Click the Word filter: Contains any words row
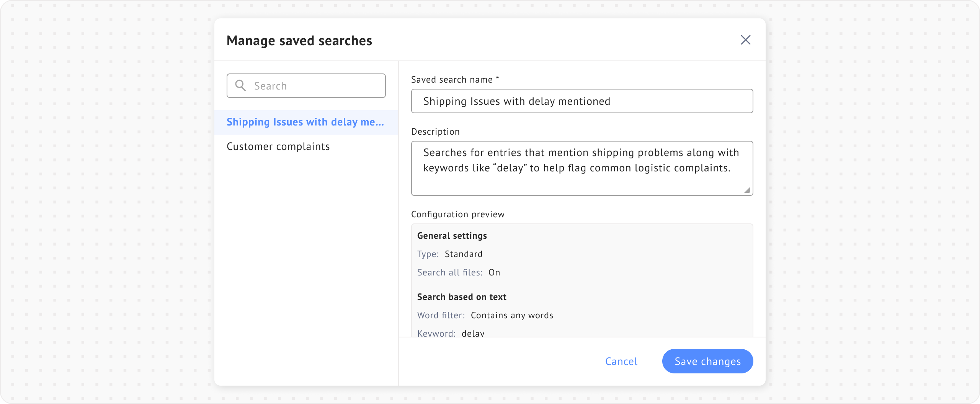This screenshot has width=980, height=404. click(485, 315)
